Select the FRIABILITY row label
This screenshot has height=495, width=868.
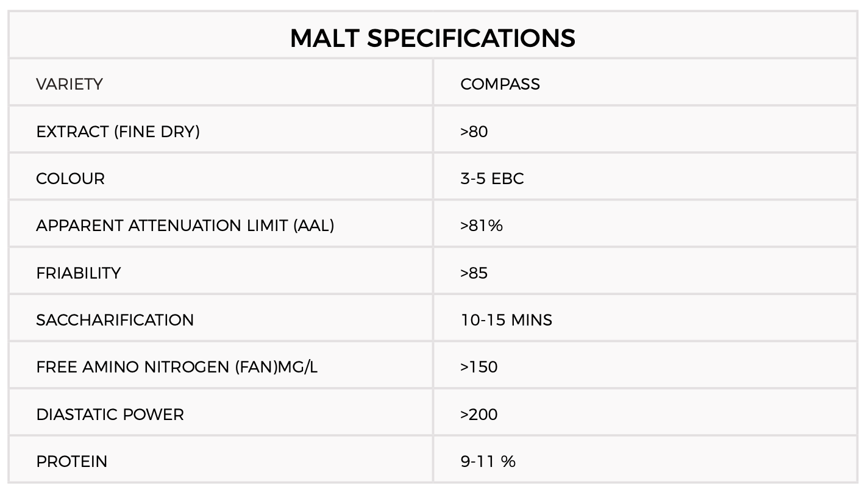point(79,273)
